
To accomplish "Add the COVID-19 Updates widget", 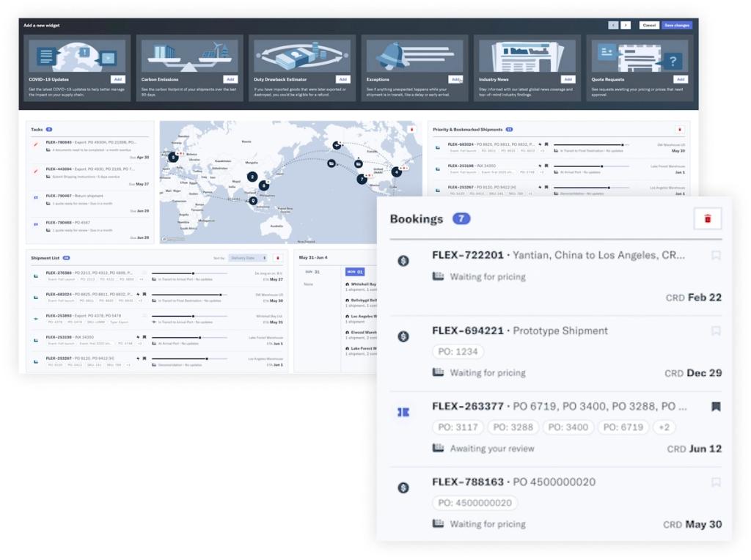I will click(x=118, y=79).
